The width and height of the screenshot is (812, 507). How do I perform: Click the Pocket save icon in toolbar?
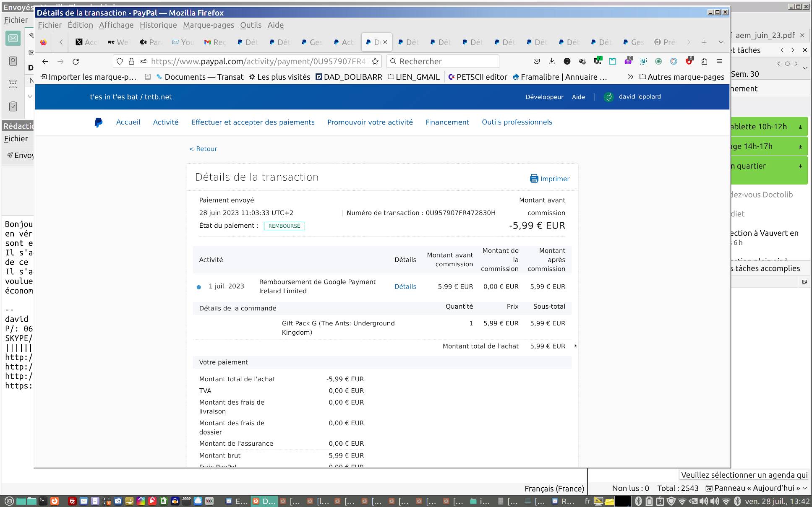(536, 61)
